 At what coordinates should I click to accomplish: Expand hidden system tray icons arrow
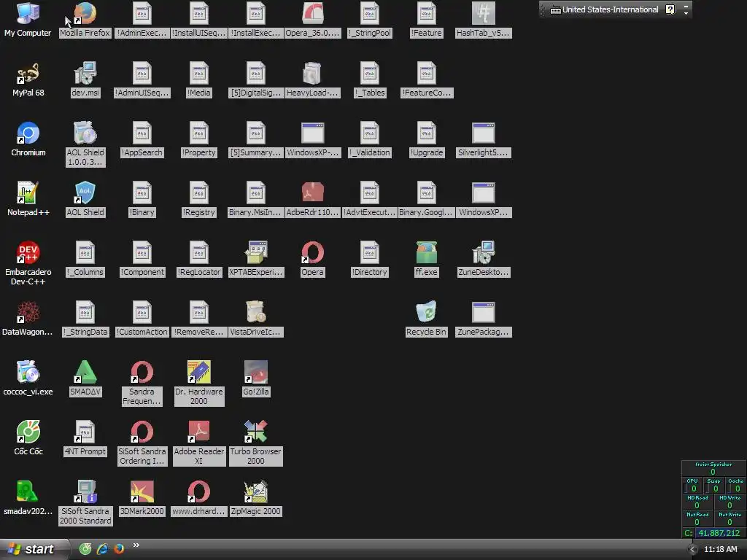692,550
